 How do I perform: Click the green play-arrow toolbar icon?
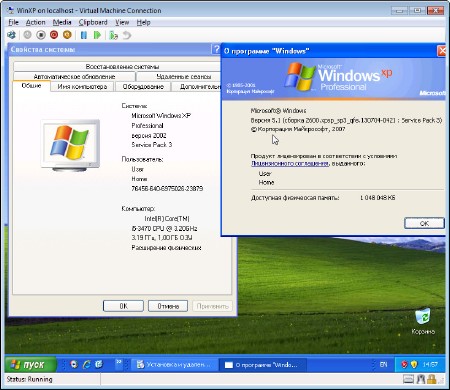[97, 35]
